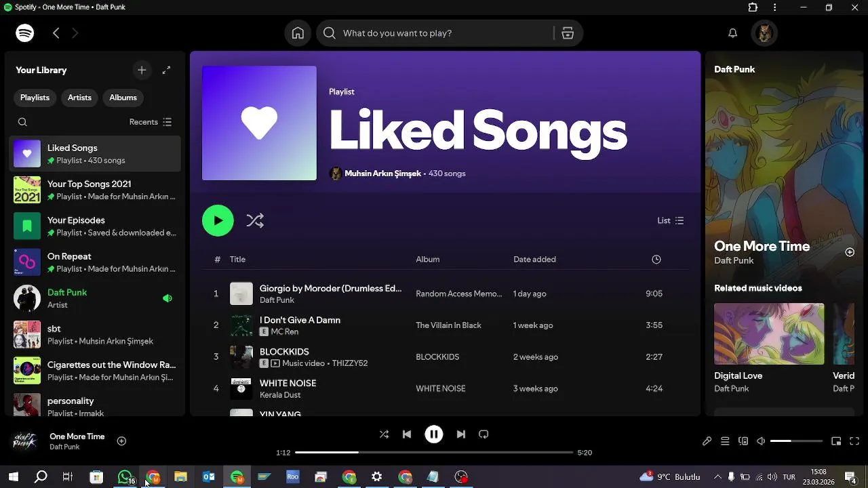
Task: Open the Home page icon
Action: click(298, 33)
